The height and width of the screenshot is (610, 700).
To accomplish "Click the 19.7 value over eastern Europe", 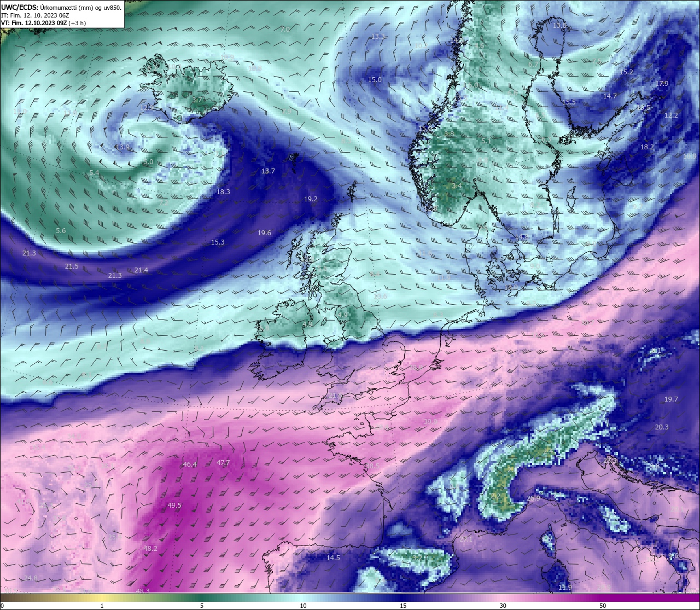I will click(671, 399).
